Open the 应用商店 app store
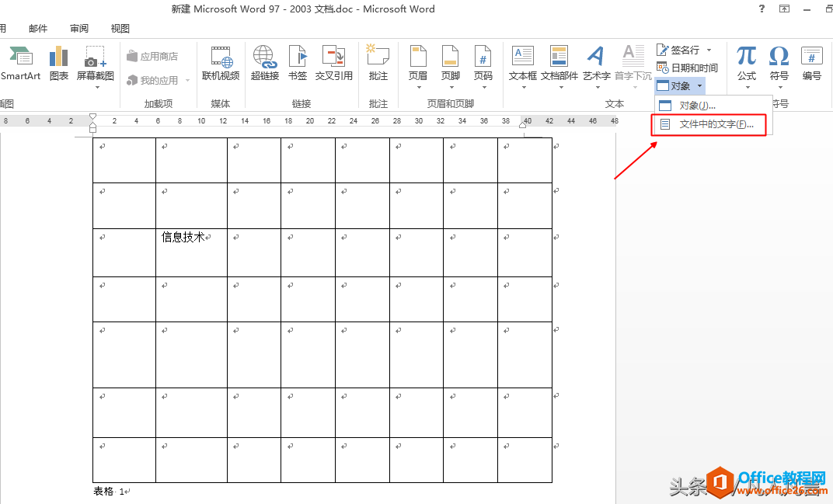833x504 pixels. coord(152,56)
